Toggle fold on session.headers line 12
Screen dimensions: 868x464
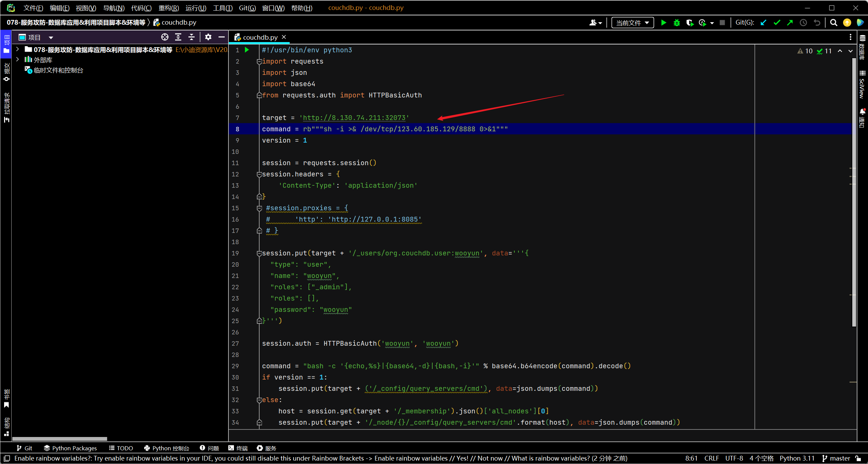[x=259, y=174]
